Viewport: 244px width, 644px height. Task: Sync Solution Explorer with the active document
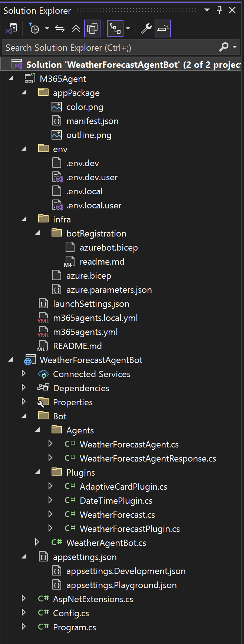[59, 28]
